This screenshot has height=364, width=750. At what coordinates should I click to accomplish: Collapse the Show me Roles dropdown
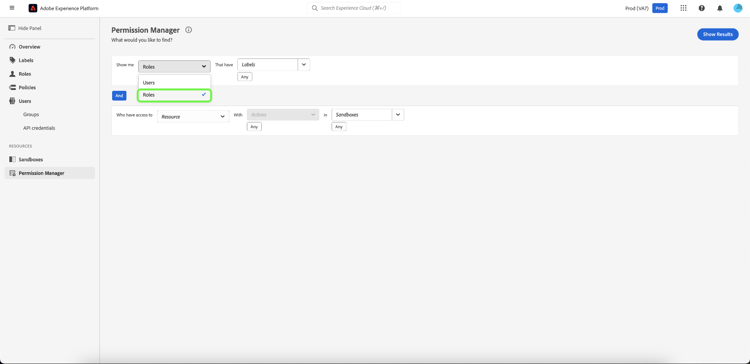pos(175,67)
